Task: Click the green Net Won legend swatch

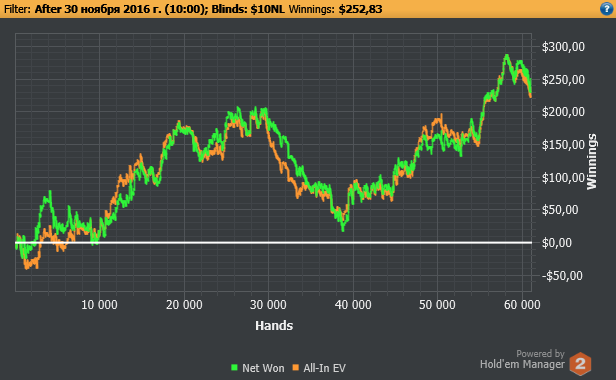Action: (x=235, y=367)
